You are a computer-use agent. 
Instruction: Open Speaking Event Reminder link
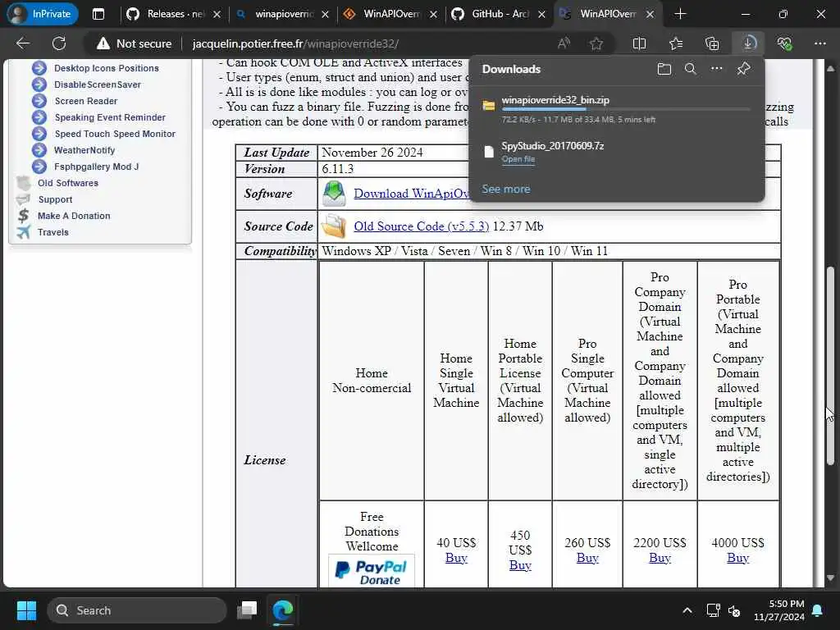[110, 117]
